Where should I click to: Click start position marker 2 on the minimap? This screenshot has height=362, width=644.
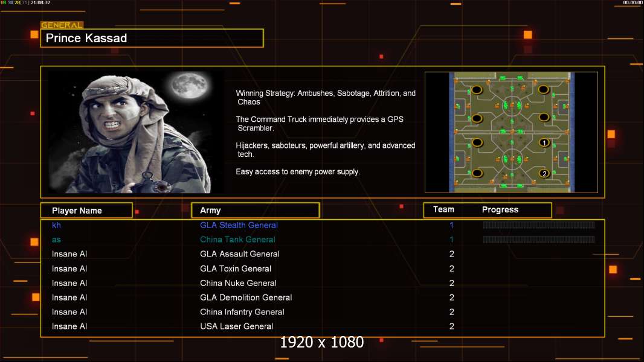544,173
